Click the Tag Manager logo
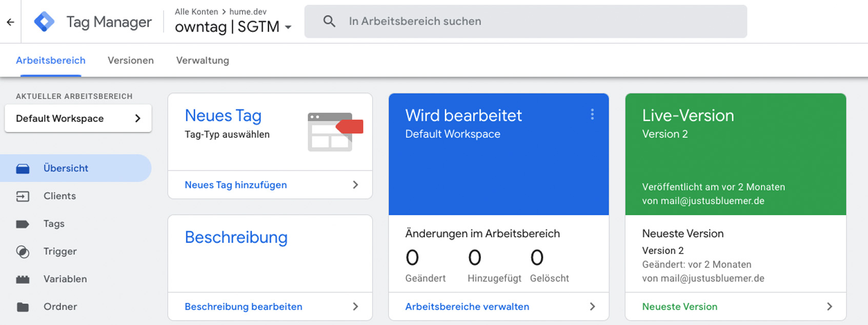This screenshot has width=868, height=325. [44, 22]
